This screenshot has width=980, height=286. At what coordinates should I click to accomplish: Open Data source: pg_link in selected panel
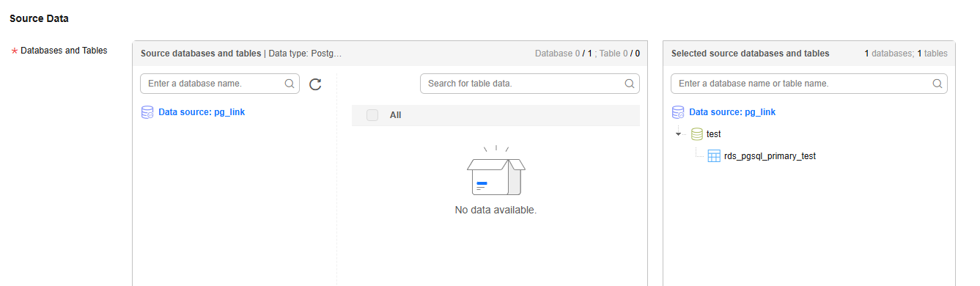click(x=732, y=112)
